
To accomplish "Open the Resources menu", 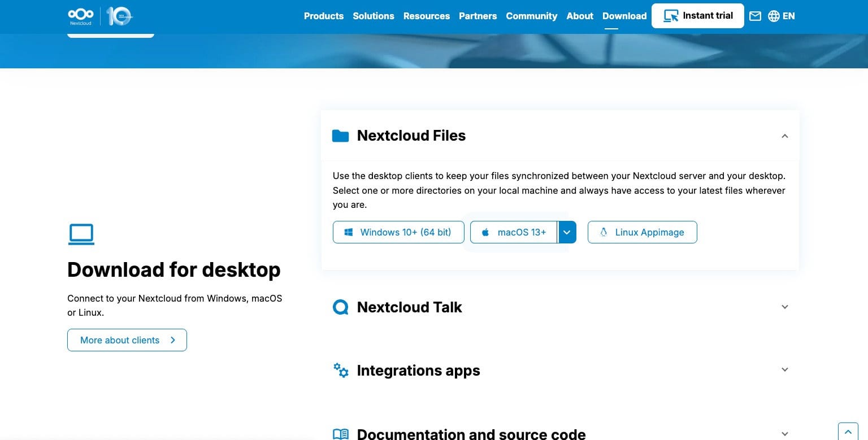I will [x=427, y=16].
